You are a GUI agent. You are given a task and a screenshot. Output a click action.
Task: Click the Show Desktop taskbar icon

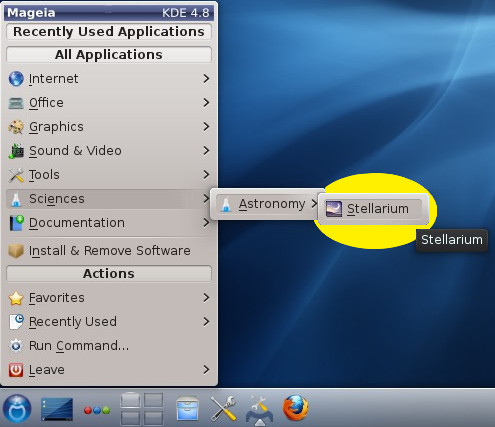pyautogui.click(x=57, y=409)
